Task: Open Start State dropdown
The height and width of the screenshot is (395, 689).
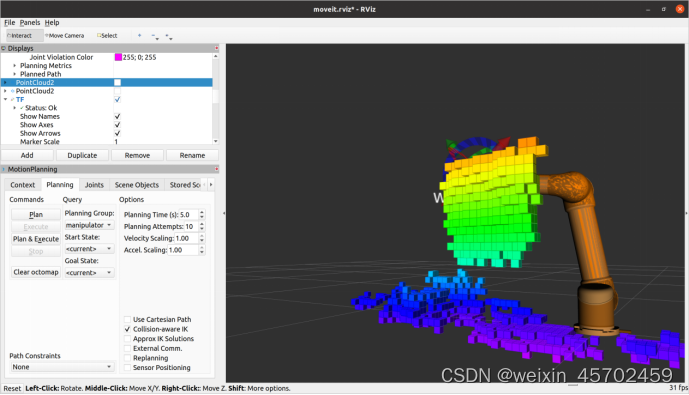Action: (x=89, y=249)
